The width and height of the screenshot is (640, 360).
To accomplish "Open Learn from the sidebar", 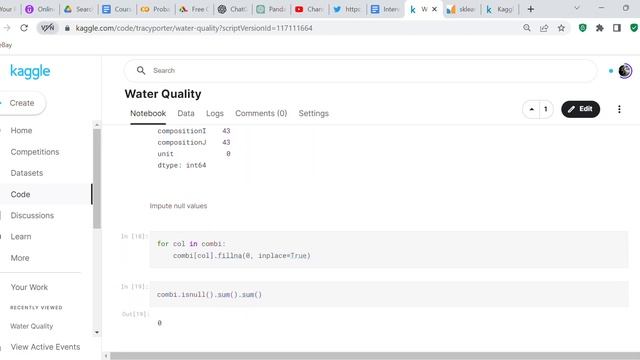I will [21, 237].
